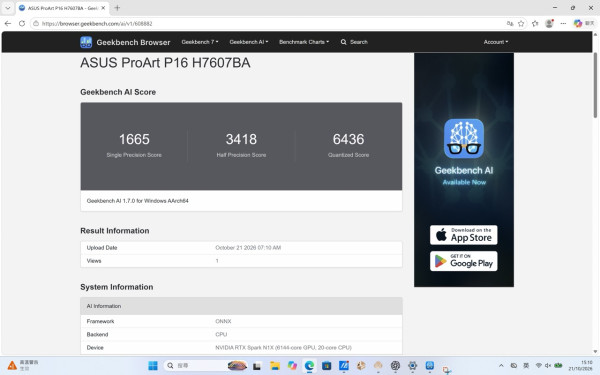
Task: Expand the Benchmark Charts dropdown
Action: pyautogui.click(x=304, y=42)
